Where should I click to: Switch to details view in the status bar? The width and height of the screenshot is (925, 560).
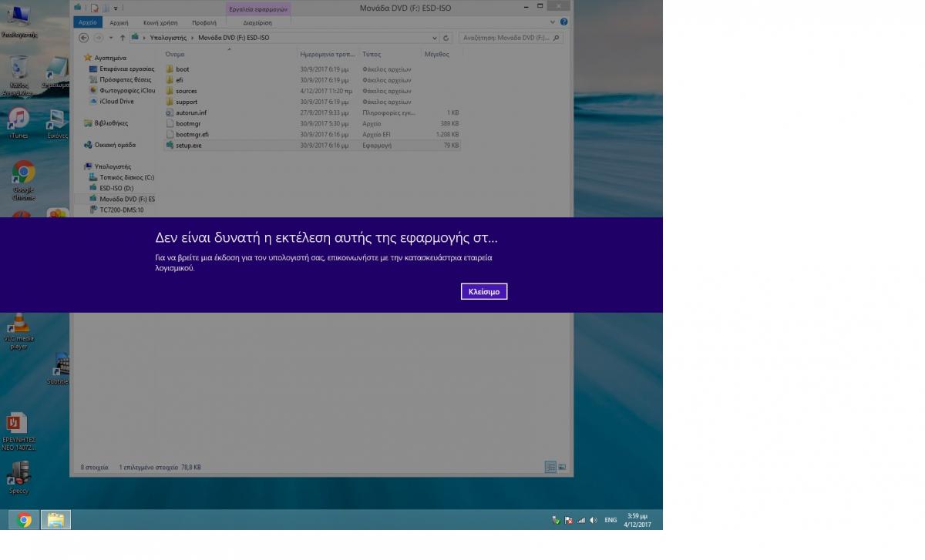click(550, 467)
